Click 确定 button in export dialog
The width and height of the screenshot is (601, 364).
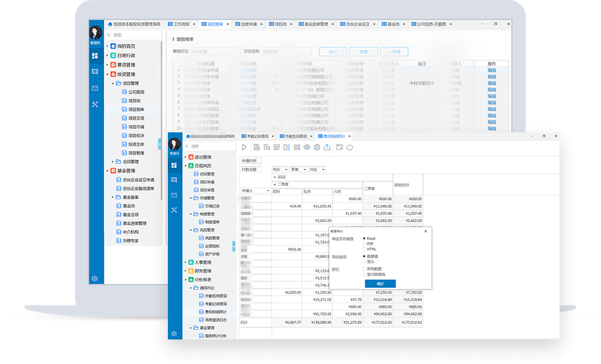tap(380, 283)
